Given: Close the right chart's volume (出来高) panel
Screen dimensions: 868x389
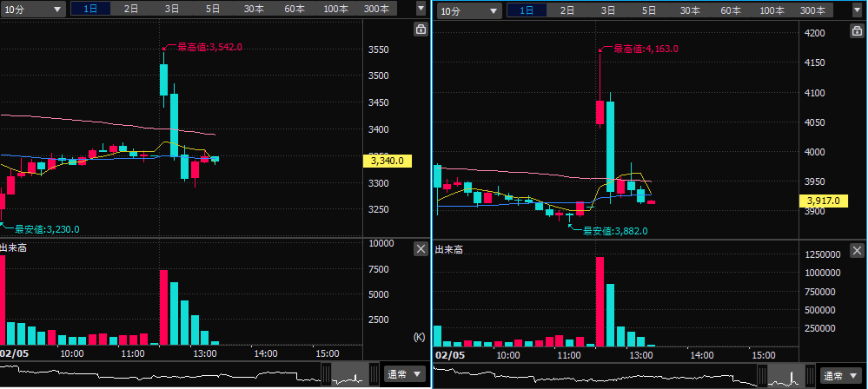Looking at the screenshot, I should (x=856, y=249).
